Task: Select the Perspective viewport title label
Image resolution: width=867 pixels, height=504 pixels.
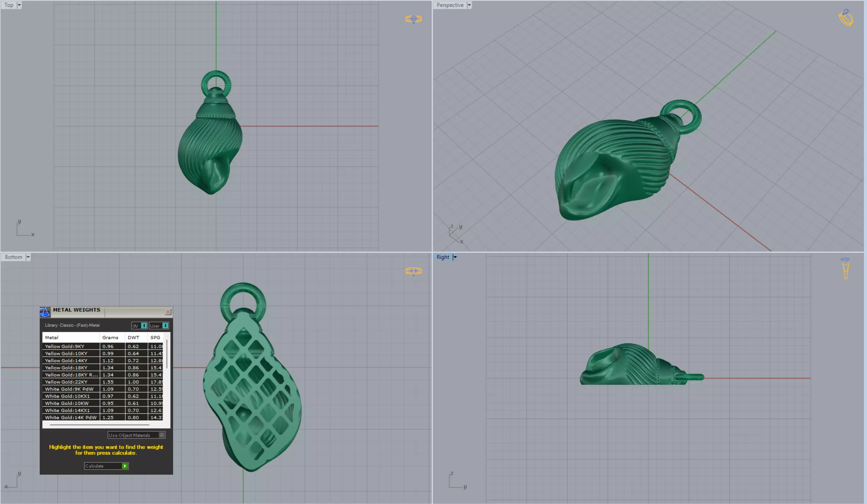Action: (450, 5)
